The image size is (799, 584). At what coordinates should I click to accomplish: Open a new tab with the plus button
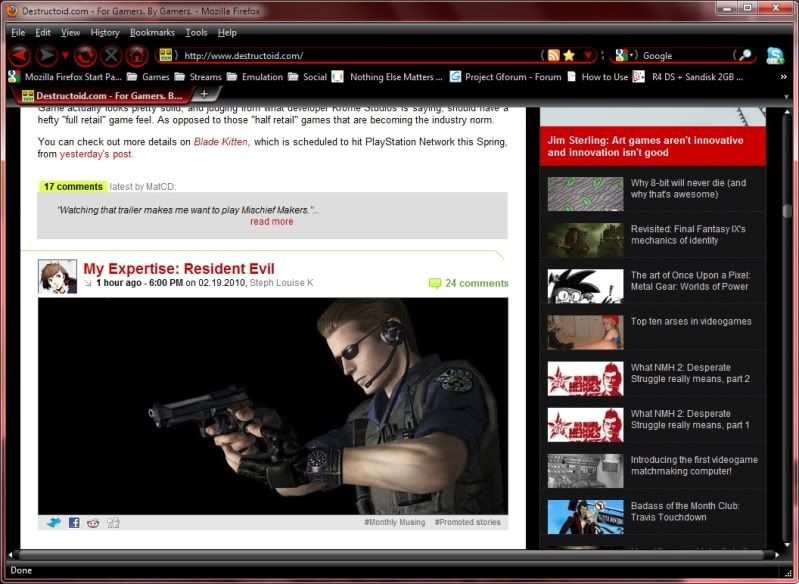point(204,94)
